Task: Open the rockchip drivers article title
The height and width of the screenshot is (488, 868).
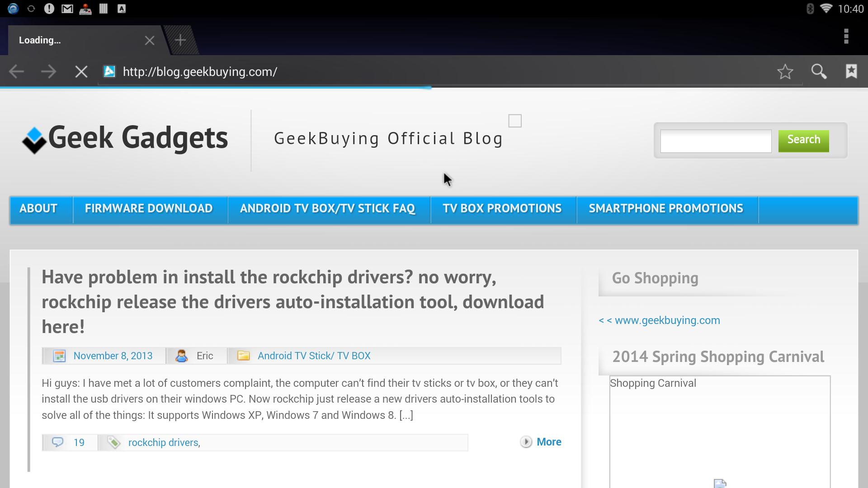Action: (293, 302)
